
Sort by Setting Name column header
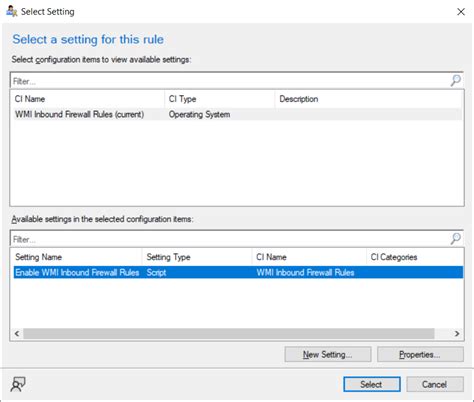click(x=77, y=257)
